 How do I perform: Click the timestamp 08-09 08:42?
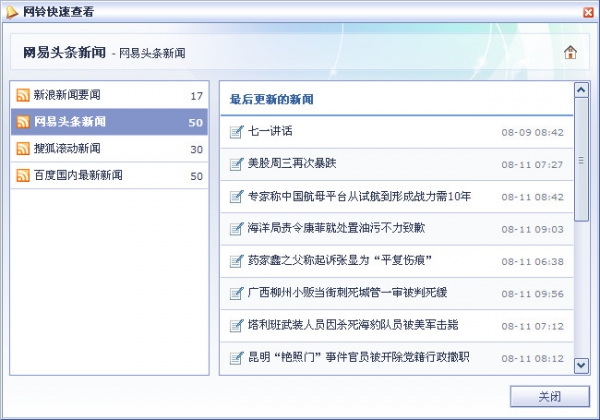(532, 133)
